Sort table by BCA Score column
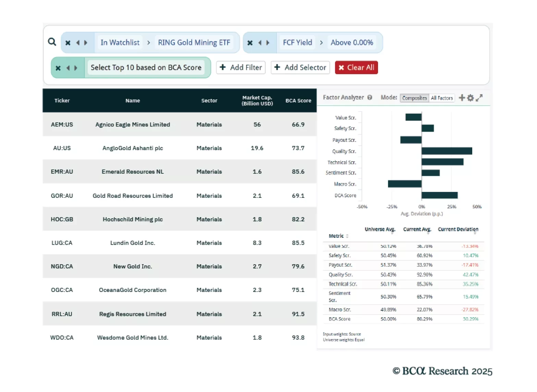The image size is (537, 392). [x=298, y=101]
